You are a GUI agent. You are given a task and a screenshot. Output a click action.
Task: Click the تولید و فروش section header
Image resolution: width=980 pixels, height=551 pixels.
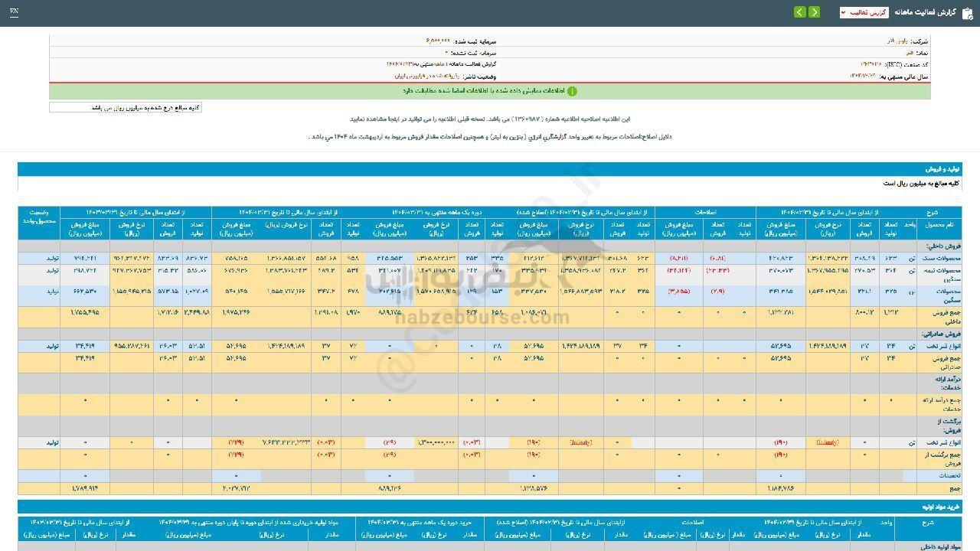490,169
